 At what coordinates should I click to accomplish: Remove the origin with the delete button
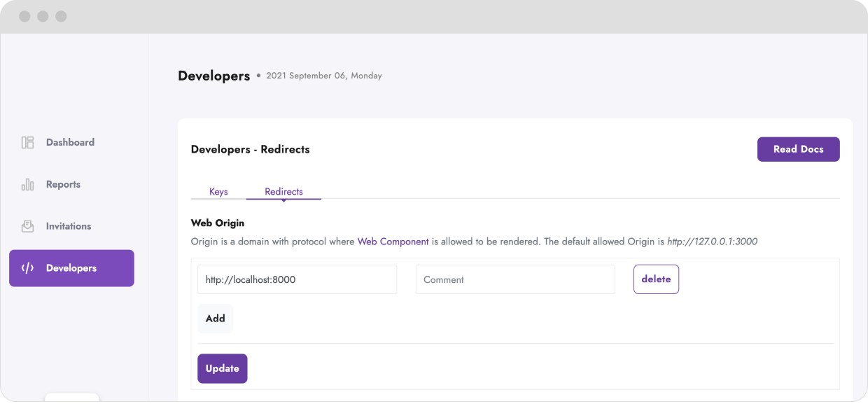coord(656,279)
